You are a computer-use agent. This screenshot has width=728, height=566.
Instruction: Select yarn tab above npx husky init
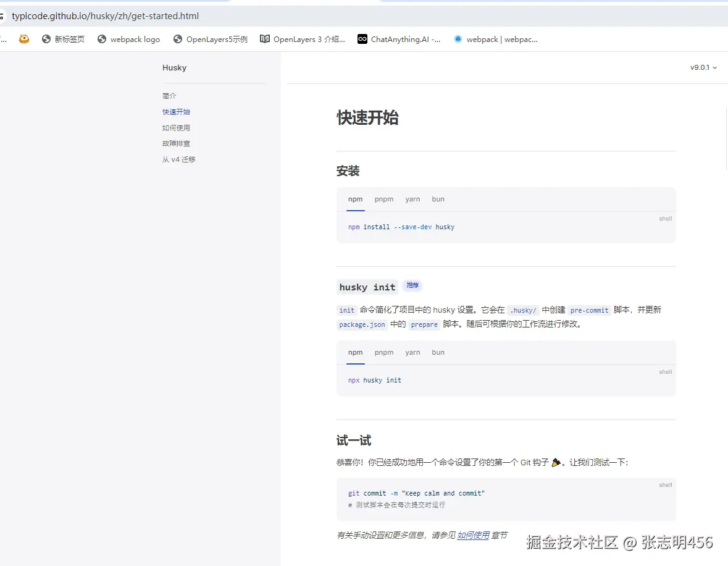click(x=412, y=352)
